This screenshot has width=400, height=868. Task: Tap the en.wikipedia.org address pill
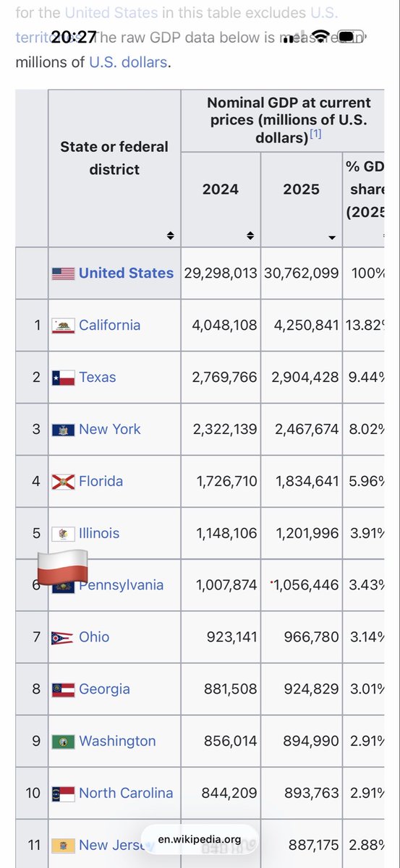click(x=200, y=840)
